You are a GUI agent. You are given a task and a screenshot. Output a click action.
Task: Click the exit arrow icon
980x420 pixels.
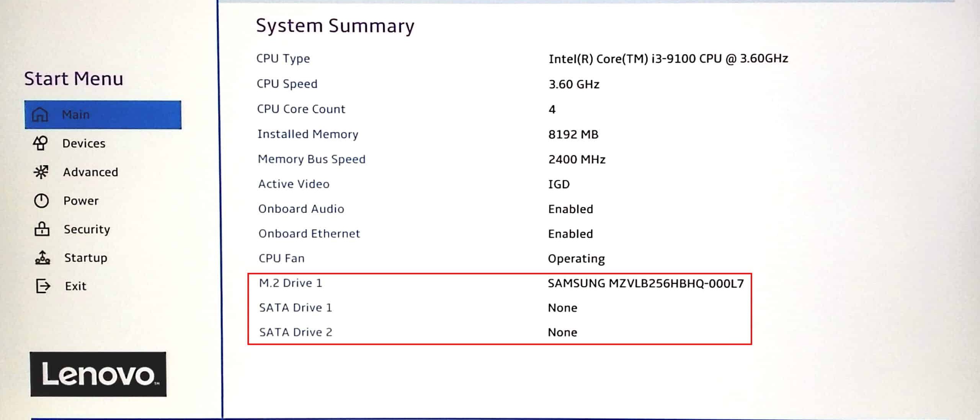click(43, 286)
